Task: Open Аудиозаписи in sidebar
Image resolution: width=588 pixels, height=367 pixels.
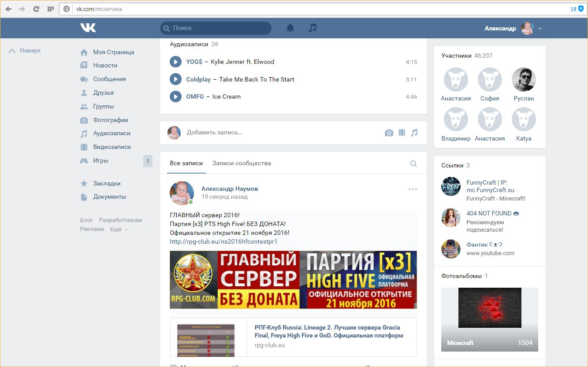Action: click(x=112, y=133)
